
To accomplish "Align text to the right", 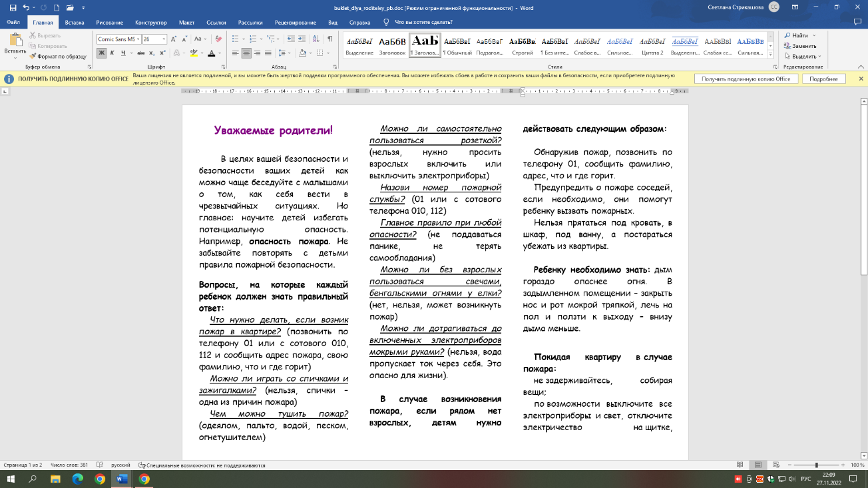I will (x=258, y=53).
